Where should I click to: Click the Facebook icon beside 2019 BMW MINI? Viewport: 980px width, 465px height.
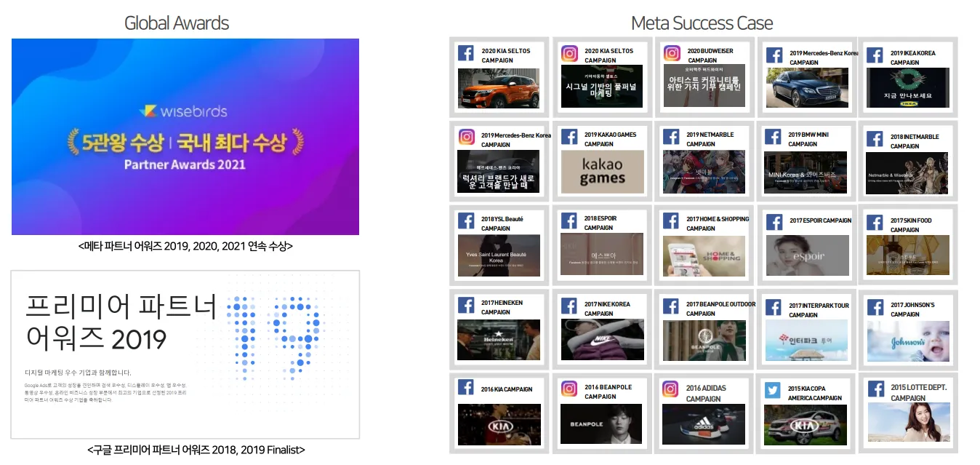[774, 137]
